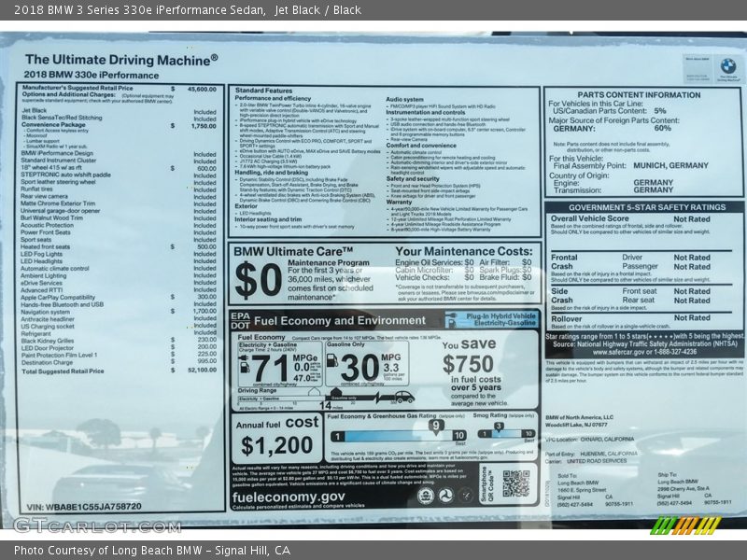
Task: Click 'PARTS CONTENT INFORMATION' heading
Action: click(639, 95)
